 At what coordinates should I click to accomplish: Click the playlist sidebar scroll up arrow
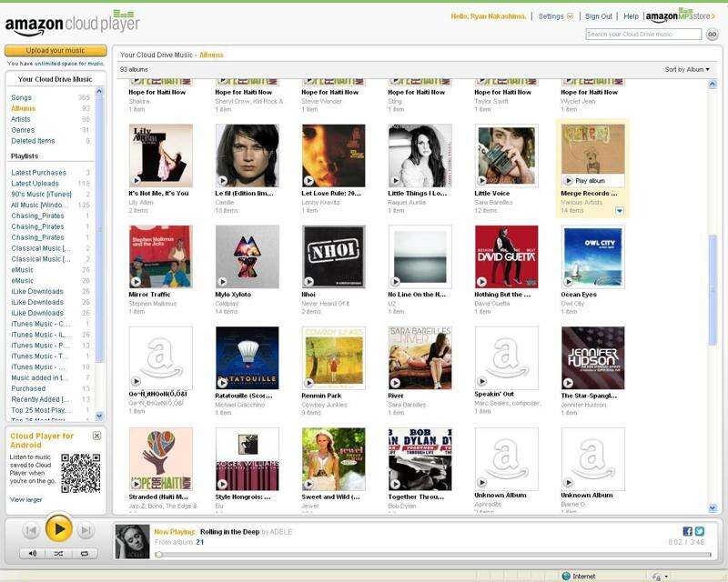coord(99,92)
